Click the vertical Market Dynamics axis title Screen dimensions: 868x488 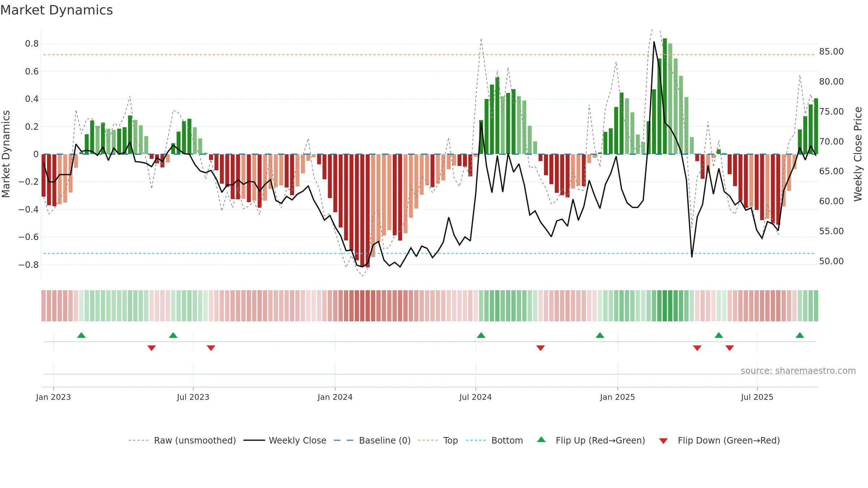(6, 154)
